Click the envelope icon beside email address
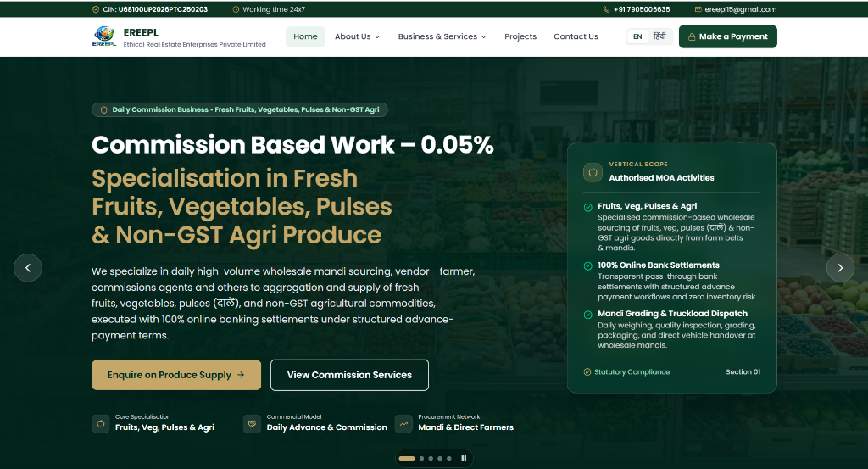 [698, 9]
